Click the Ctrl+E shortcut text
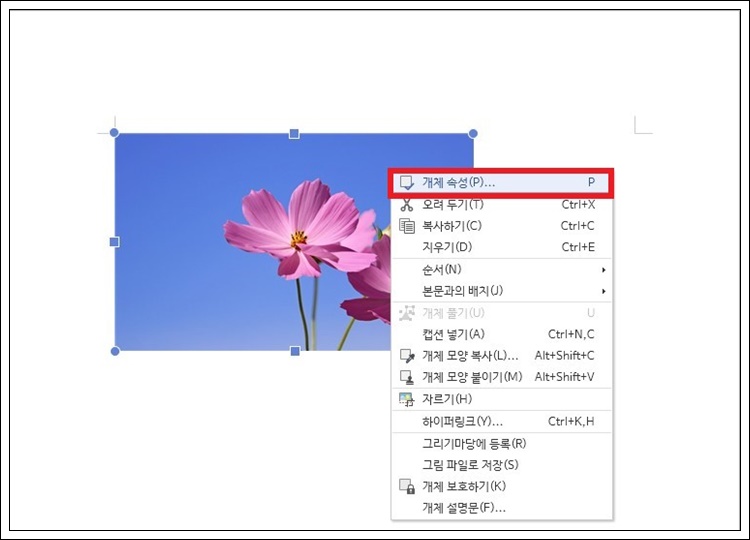 coord(578,247)
